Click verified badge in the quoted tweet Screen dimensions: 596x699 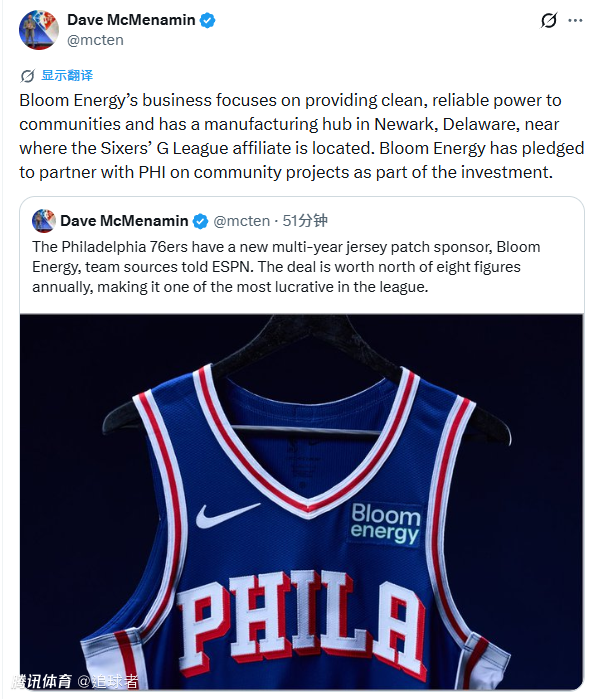(200, 221)
